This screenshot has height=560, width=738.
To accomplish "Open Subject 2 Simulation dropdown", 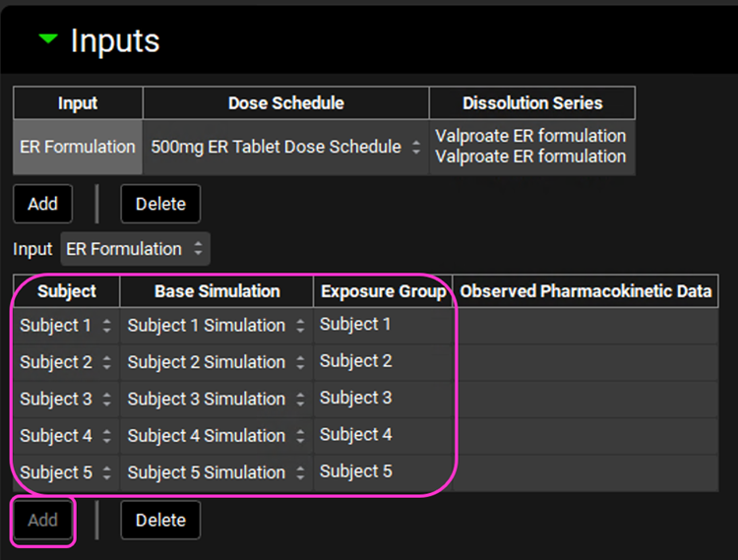I will [x=216, y=363].
